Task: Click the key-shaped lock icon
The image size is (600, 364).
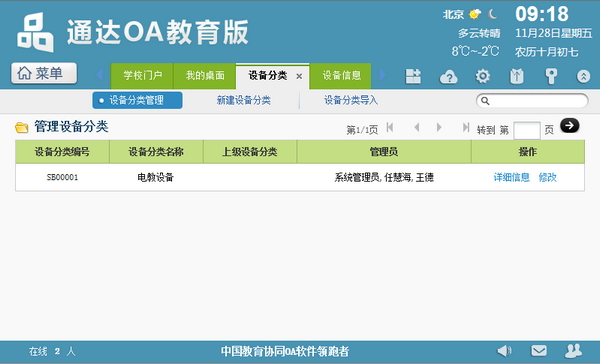Action: click(x=551, y=76)
